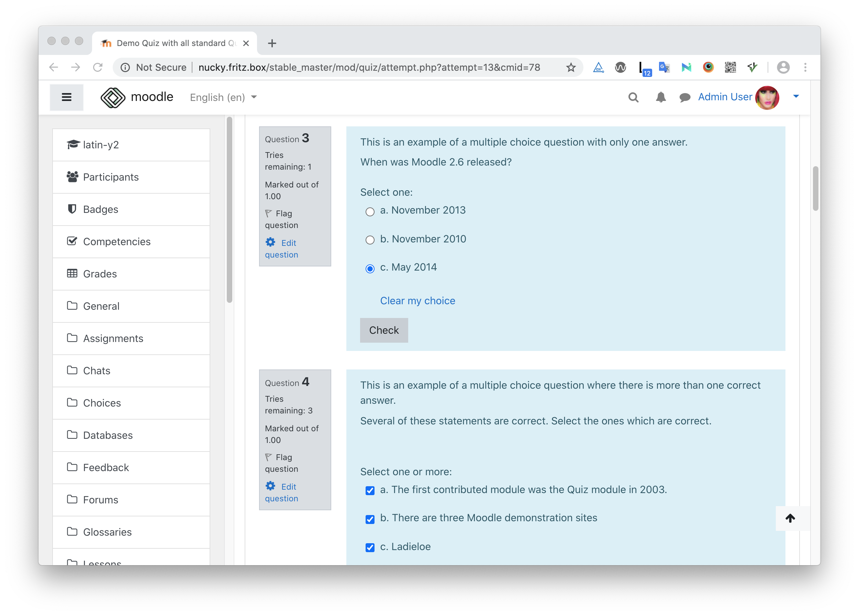This screenshot has width=859, height=616.
Task: Click the Check button for Question 3
Action: [384, 330]
